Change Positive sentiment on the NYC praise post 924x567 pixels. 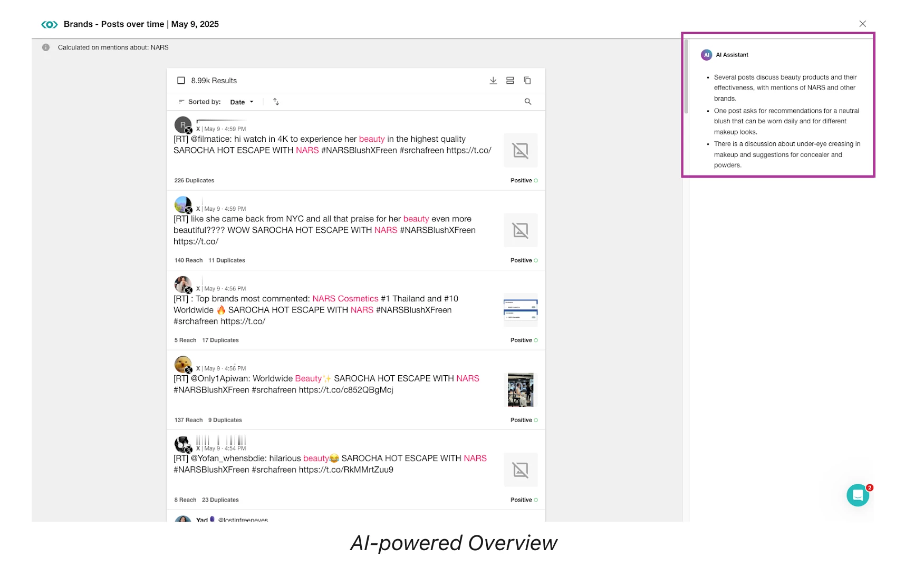524,260
